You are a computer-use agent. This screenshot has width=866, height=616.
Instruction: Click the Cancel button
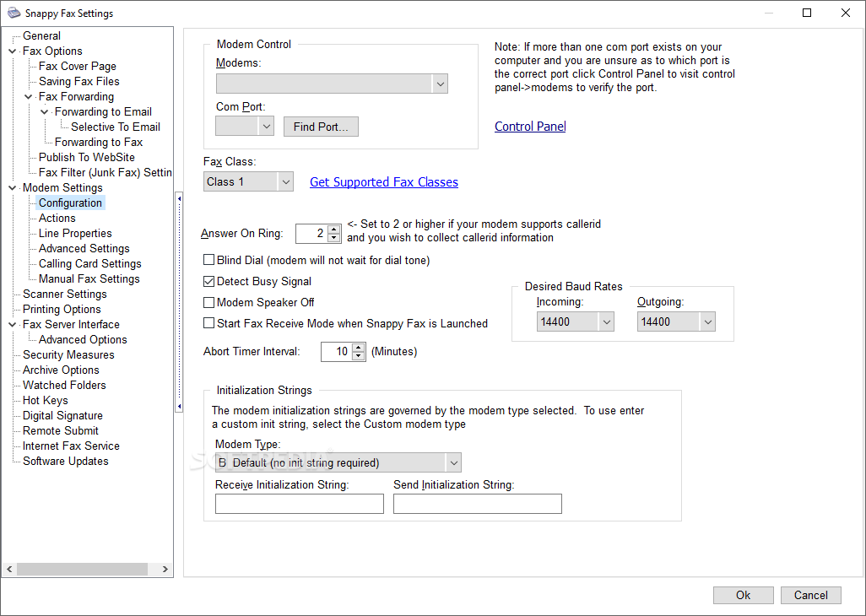click(811, 595)
